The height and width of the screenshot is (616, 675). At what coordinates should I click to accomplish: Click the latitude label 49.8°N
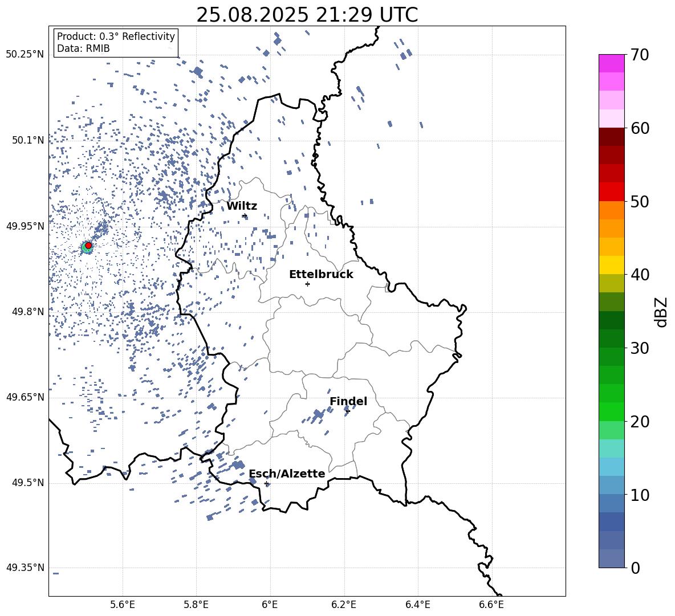pyautogui.click(x=28, y=312)
